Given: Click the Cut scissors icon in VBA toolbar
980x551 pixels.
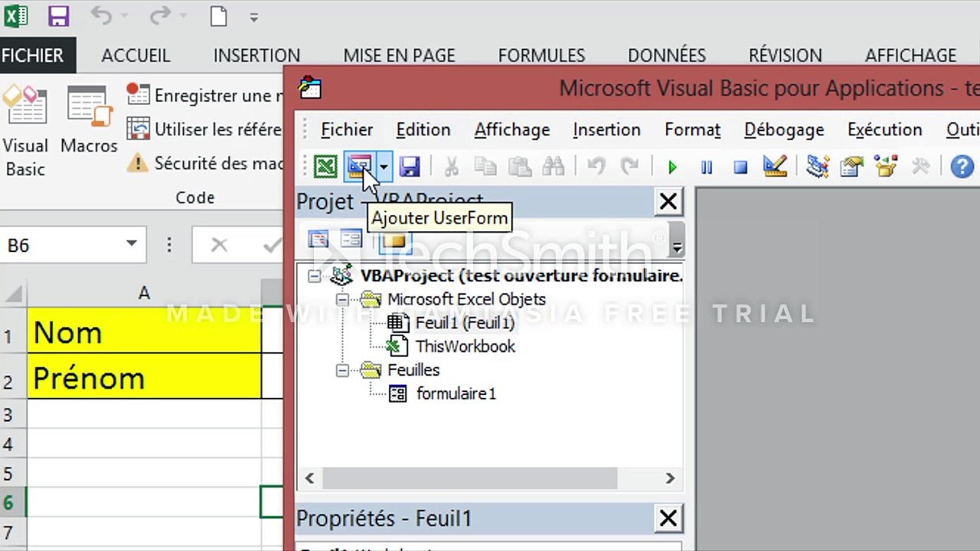Looking at the screenshot, I should [452, 166].
